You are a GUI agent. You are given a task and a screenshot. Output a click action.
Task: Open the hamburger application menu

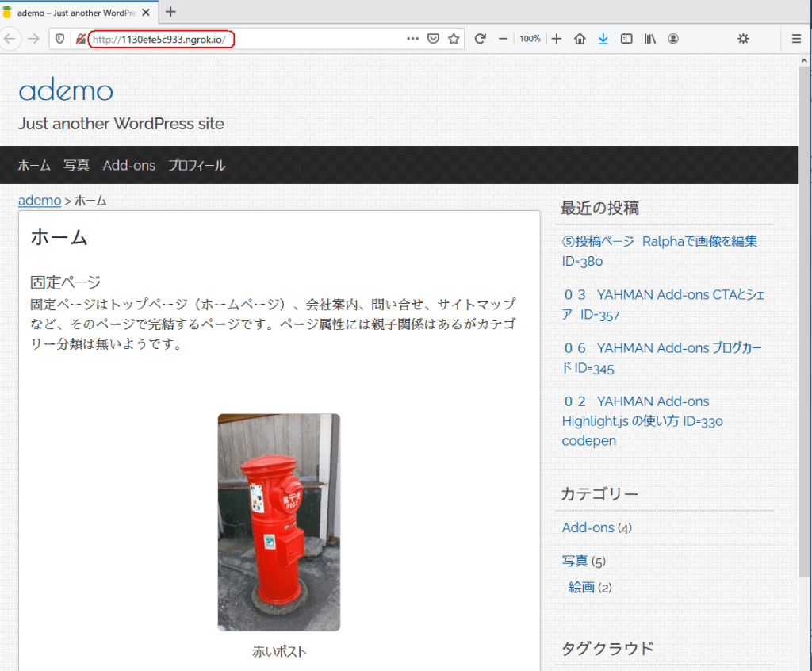click(x=796, y=39)
